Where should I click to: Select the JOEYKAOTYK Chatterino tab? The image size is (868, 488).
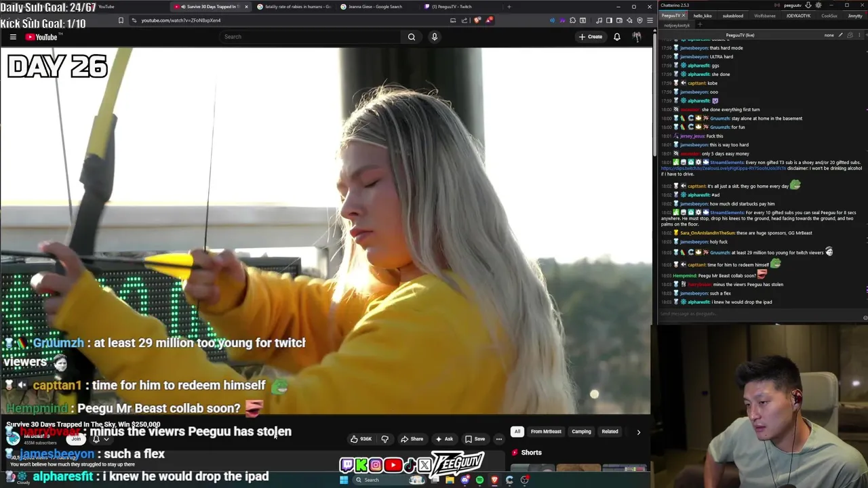tap(798, 16)
